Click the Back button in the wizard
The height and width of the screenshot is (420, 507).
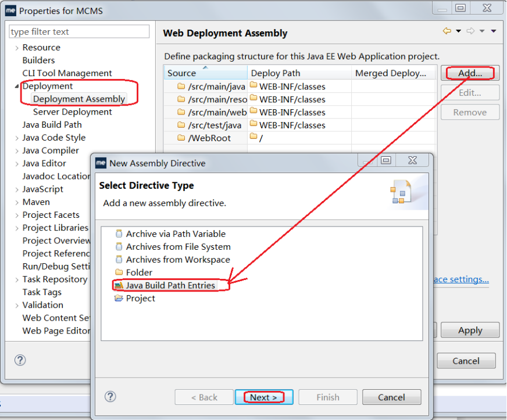point(204,397)
